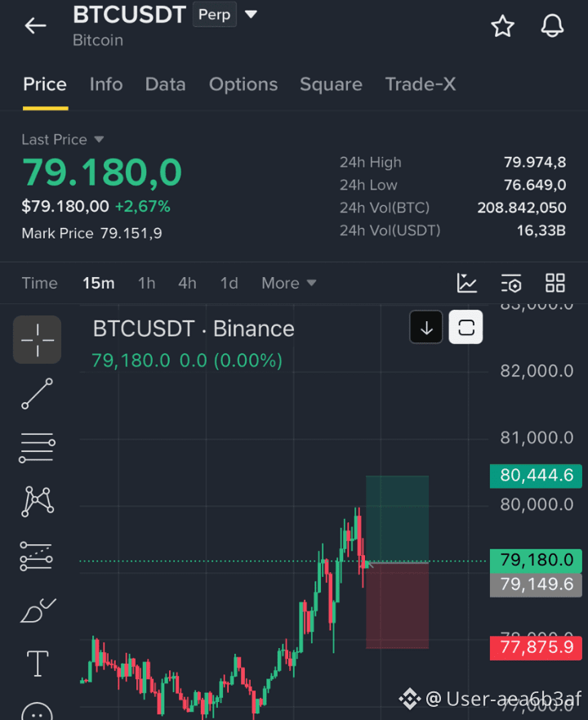The image size is (588, 720).
Task: Click the red loss zone of position tool
Action: pos(397,606)
